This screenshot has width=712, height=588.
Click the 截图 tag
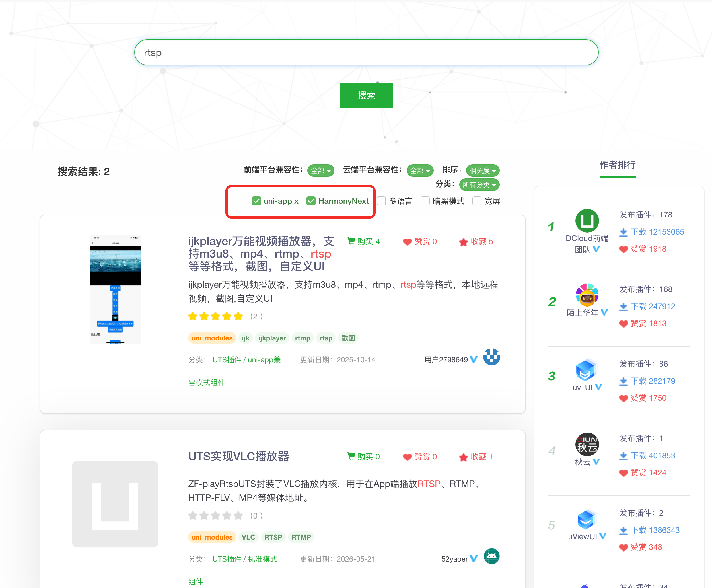(x=348, y=338)
